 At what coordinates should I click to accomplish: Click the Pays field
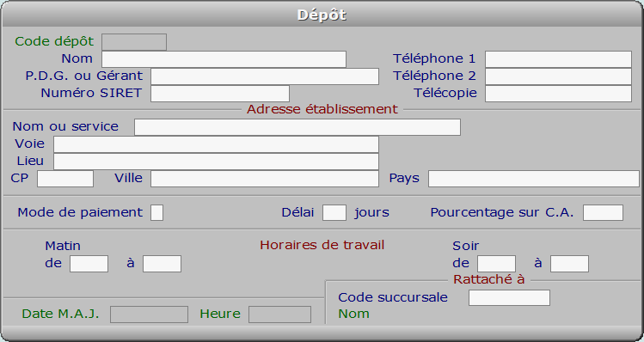click(x=534, y=179)
